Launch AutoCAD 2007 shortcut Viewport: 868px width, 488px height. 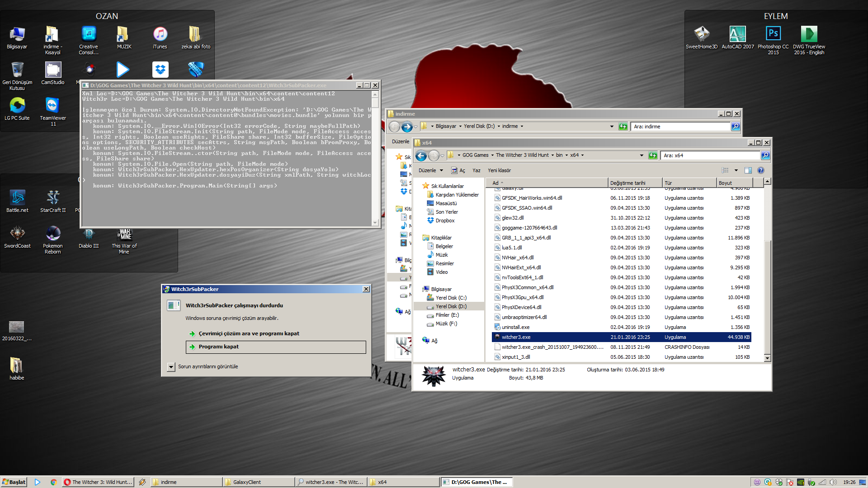738,38
